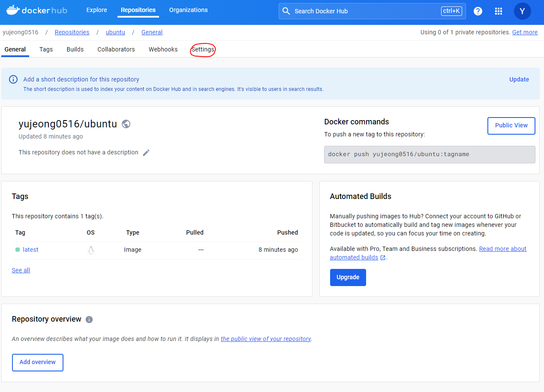Click the Tag column header
This screenshot has width=544, height=392.
click(20, 232)
